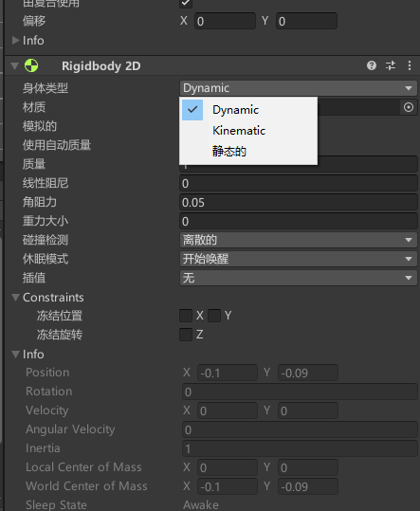
Task: Open Rigidbody 2D three-dot context menu
Action: (x=410, y=65)
